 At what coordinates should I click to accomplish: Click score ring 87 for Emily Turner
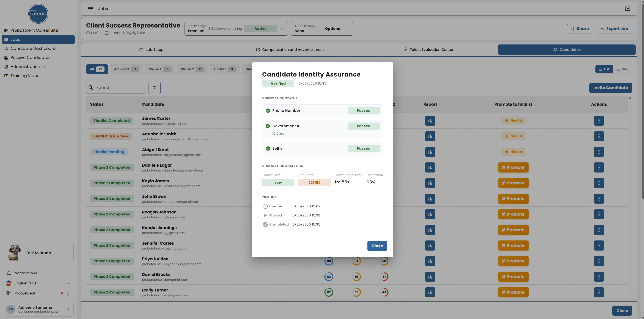pyautogui.click(x=329, y=292)
